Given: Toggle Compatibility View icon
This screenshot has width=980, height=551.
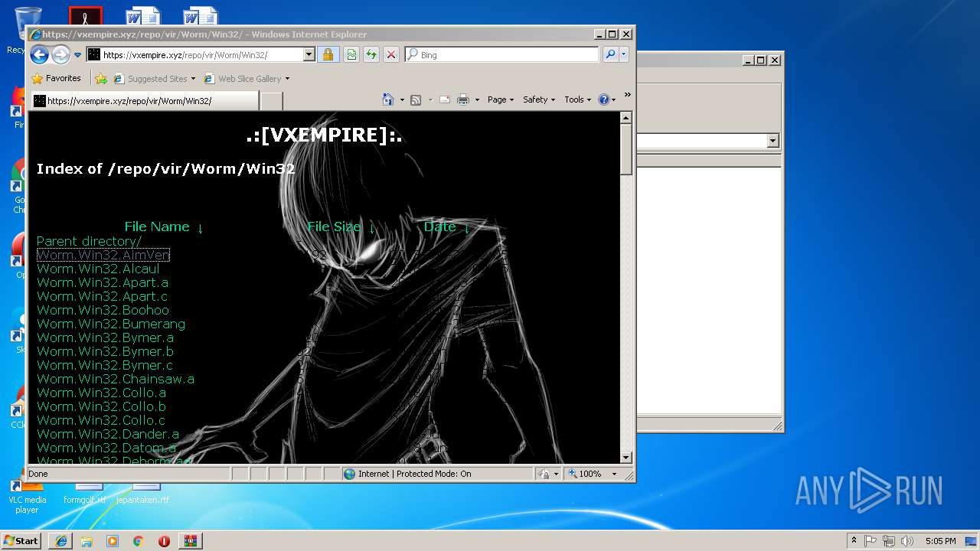Looking at the screenshot, I should [x=351, y=55].
